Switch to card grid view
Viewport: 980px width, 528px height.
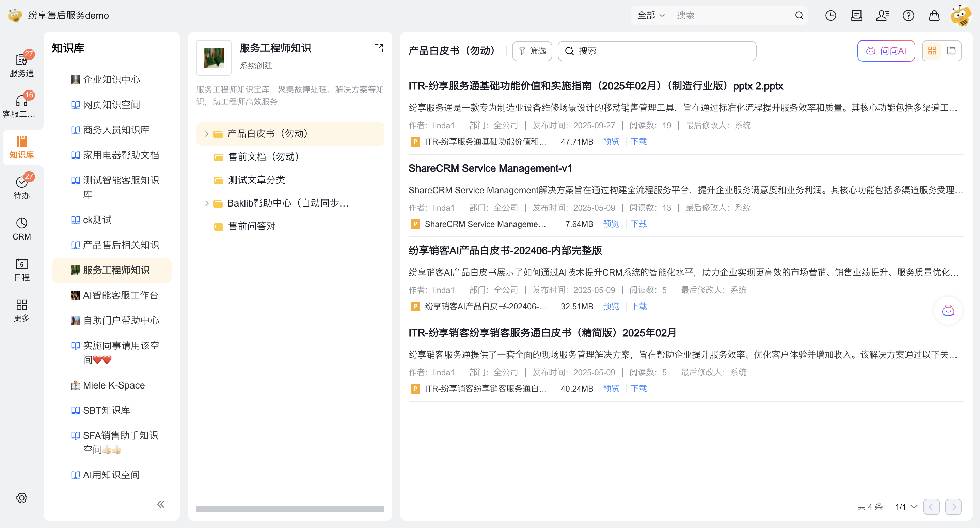(x=932, y=51)
